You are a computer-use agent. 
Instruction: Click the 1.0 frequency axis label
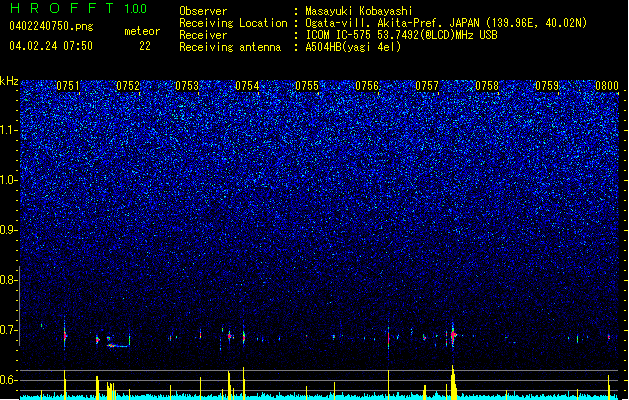(9, 180)
